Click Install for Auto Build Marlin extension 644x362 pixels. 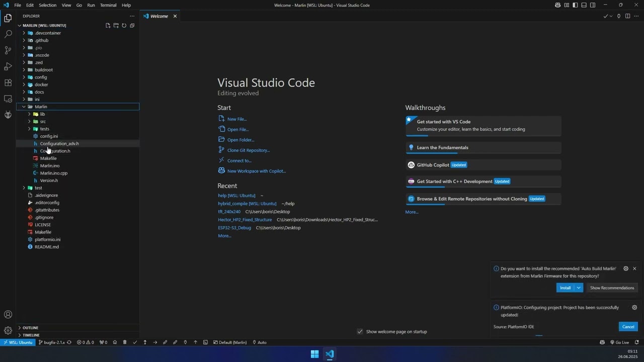coord(566,288)
